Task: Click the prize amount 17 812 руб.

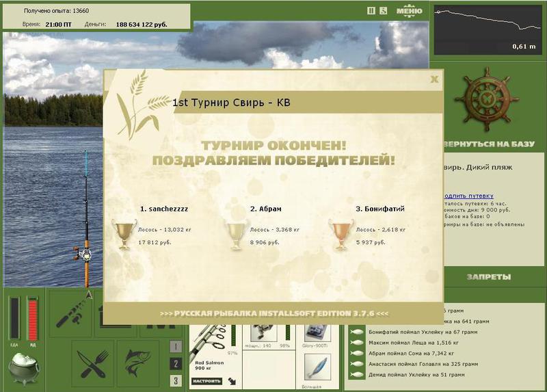Action: click(155, 242)
